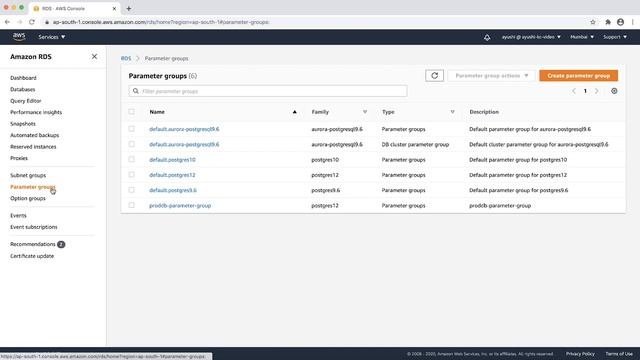Open the account user dropdown
This screenshot has height=360, width=640.
(531, 37)
